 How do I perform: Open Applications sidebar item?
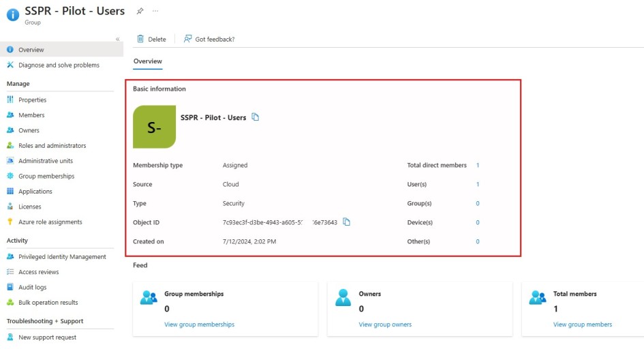35,192
